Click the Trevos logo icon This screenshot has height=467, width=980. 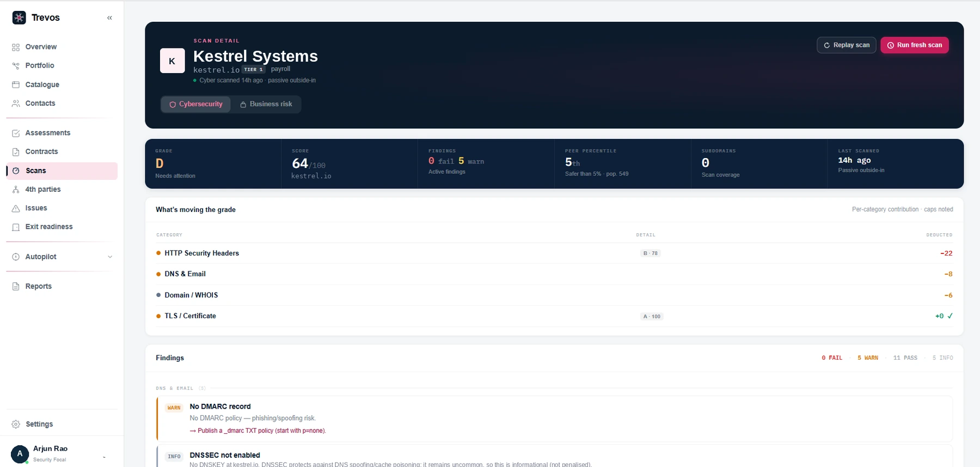click(x=19, y=17)
